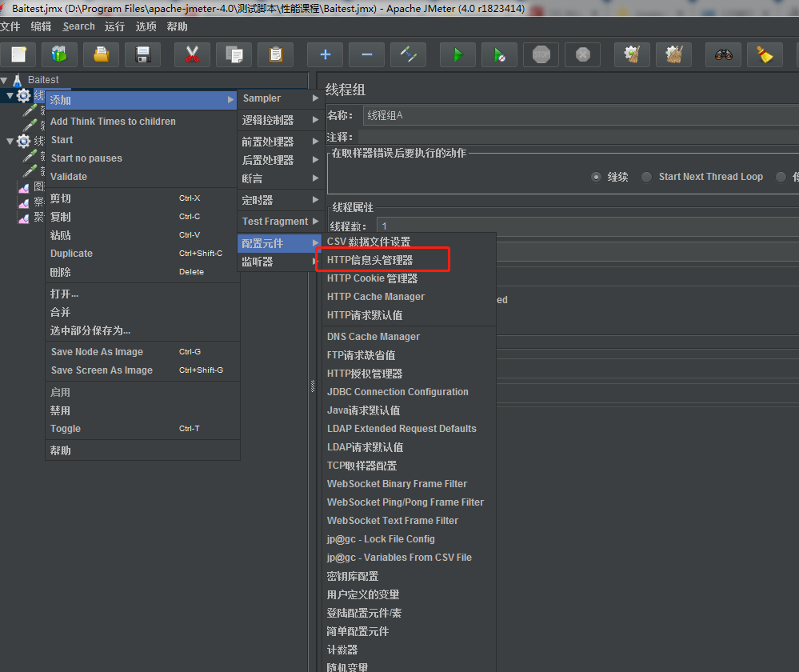Click Toggle in the context menu
The height and width of the screenshot is (672, 799).
click(x=142, y=429)
